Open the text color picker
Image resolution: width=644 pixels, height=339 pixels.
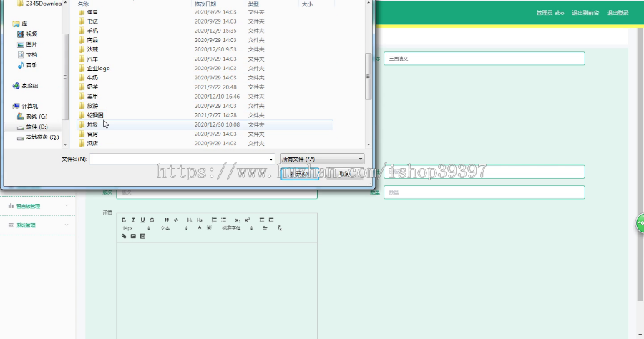200,228
